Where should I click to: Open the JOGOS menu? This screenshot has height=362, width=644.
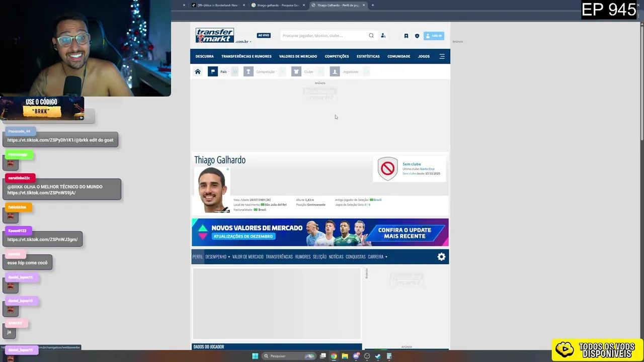click(x=424, y=56)
